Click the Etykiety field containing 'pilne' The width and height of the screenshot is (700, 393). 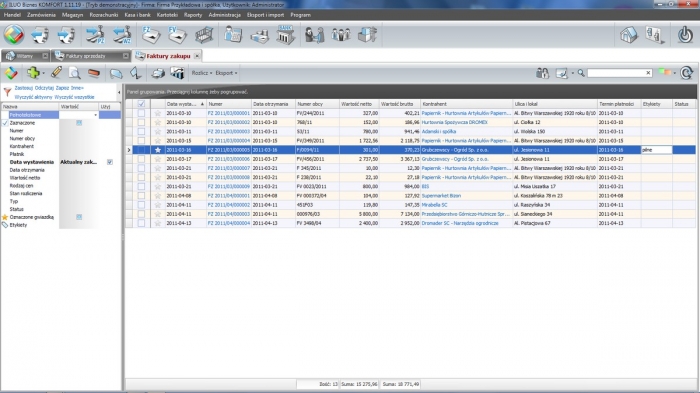tap(657, 150)
